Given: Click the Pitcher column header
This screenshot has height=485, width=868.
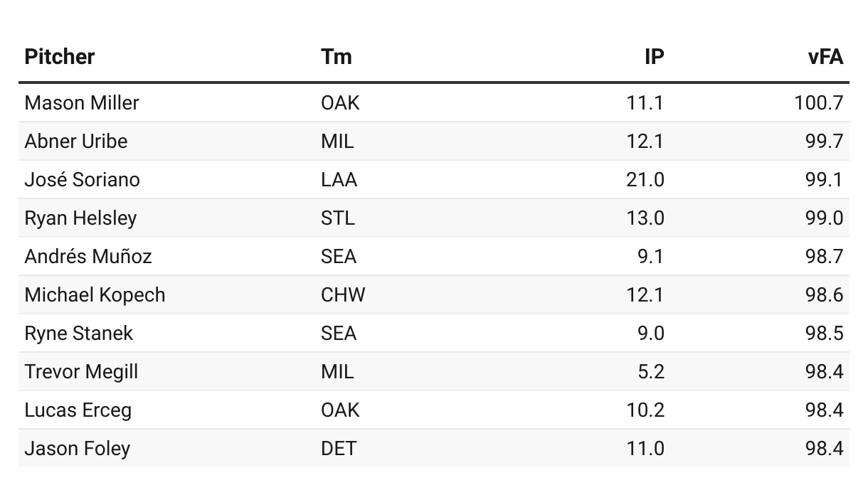Looking at the screenshot, I should click(59, 57).
